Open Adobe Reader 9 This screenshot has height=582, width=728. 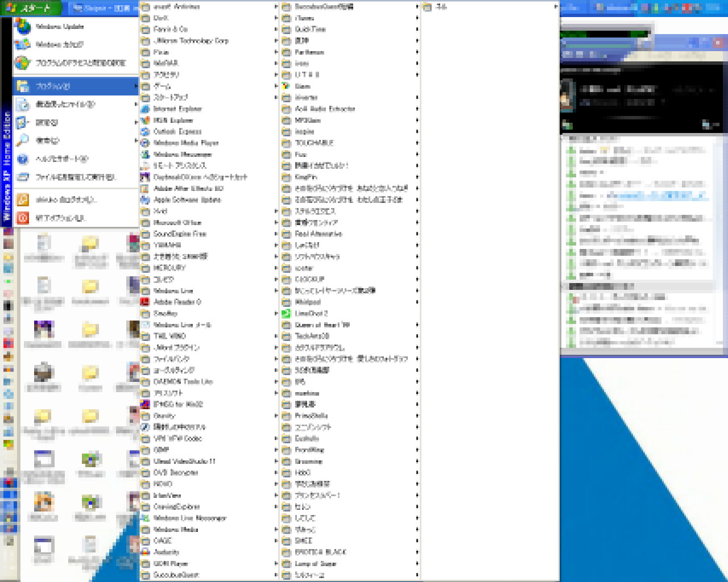[177, 302]
